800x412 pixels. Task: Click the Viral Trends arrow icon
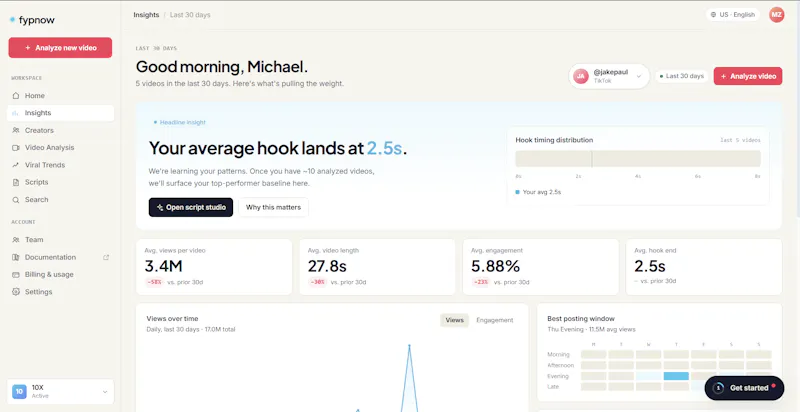[x=16, y=165]
